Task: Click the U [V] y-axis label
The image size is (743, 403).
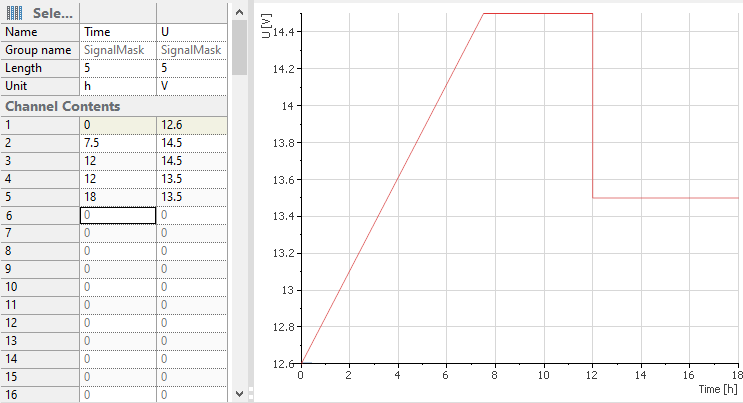Action: [265, 29]
